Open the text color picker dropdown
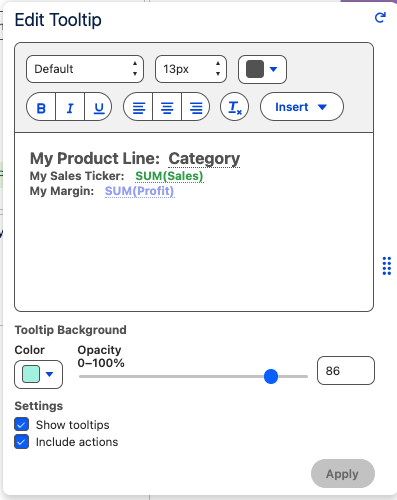397x500 pixels. (x=262, y=69)
